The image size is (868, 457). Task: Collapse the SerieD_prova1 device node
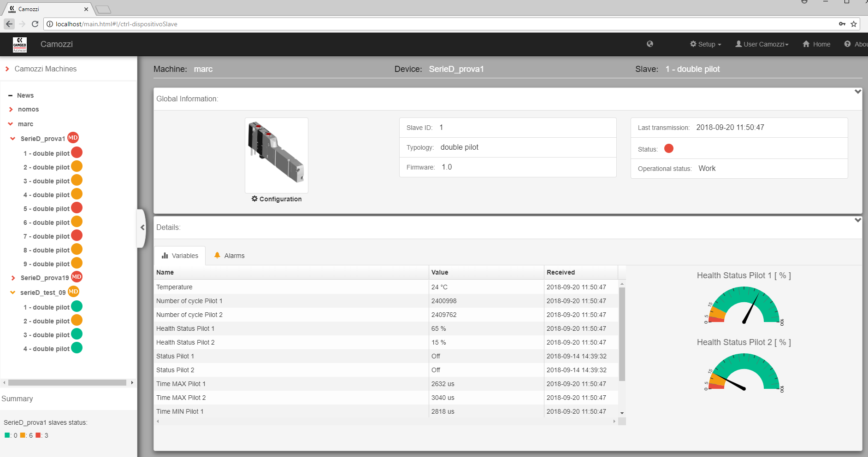13,139
